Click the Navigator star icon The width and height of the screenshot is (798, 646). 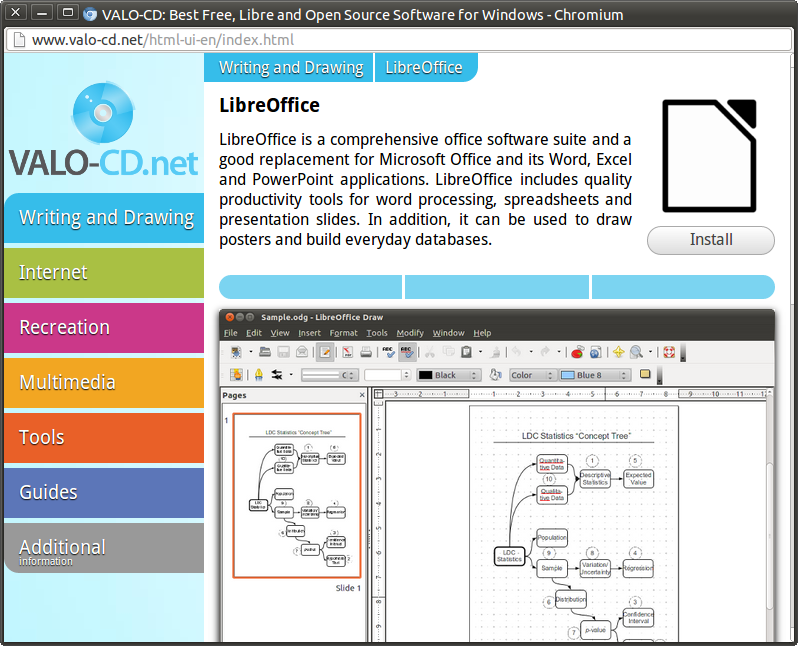(x=618, y=352)
